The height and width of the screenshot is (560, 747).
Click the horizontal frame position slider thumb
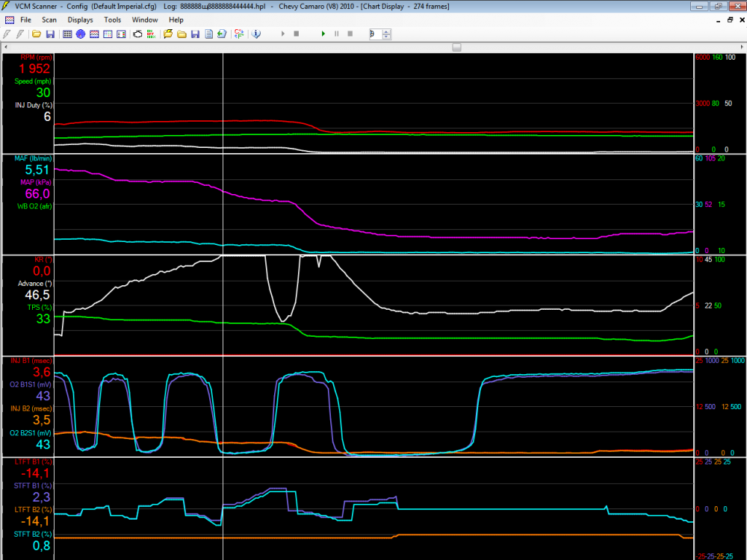[456, 47]
